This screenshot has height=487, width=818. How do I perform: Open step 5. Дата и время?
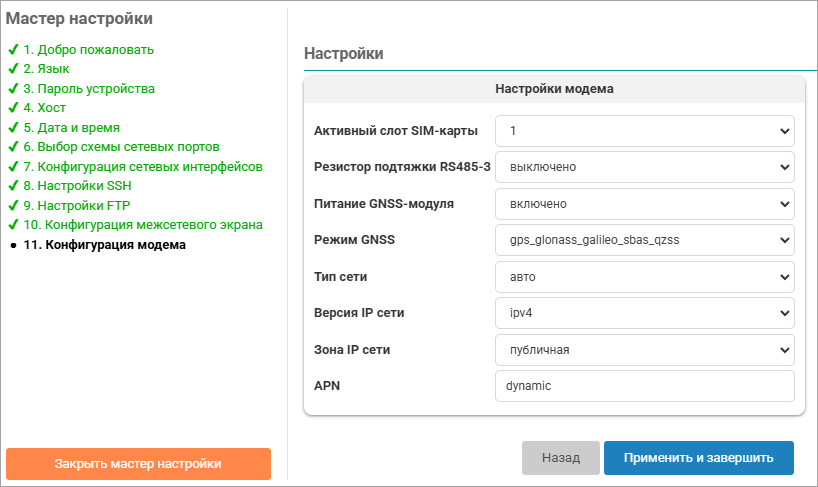pyautogui.click(x=71, y=128)
